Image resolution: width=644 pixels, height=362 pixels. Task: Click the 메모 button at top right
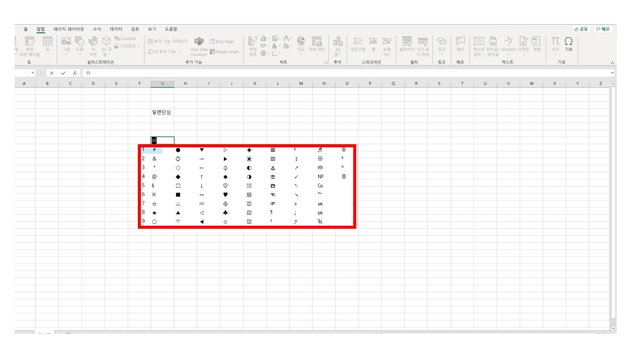[603, 29]
